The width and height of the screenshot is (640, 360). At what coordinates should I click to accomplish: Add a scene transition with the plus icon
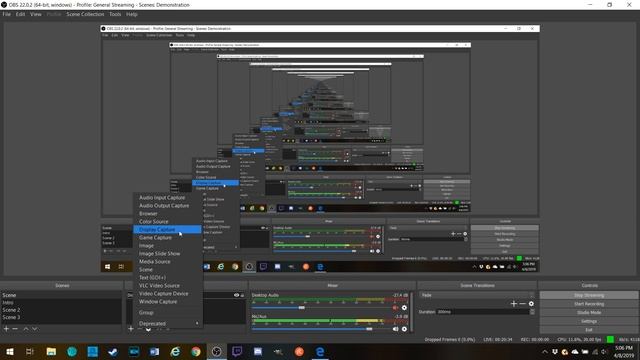point(513,304)
